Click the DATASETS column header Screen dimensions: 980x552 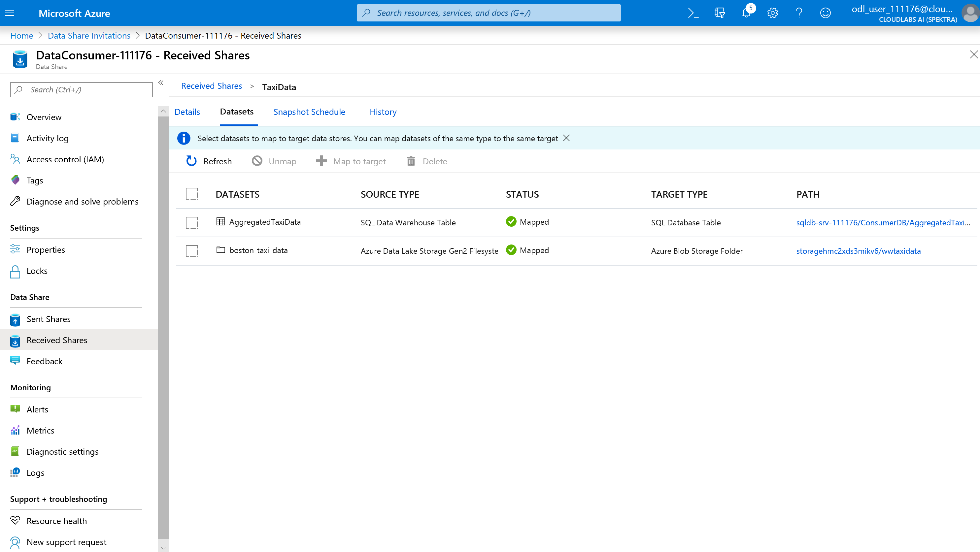click(237, 194)
